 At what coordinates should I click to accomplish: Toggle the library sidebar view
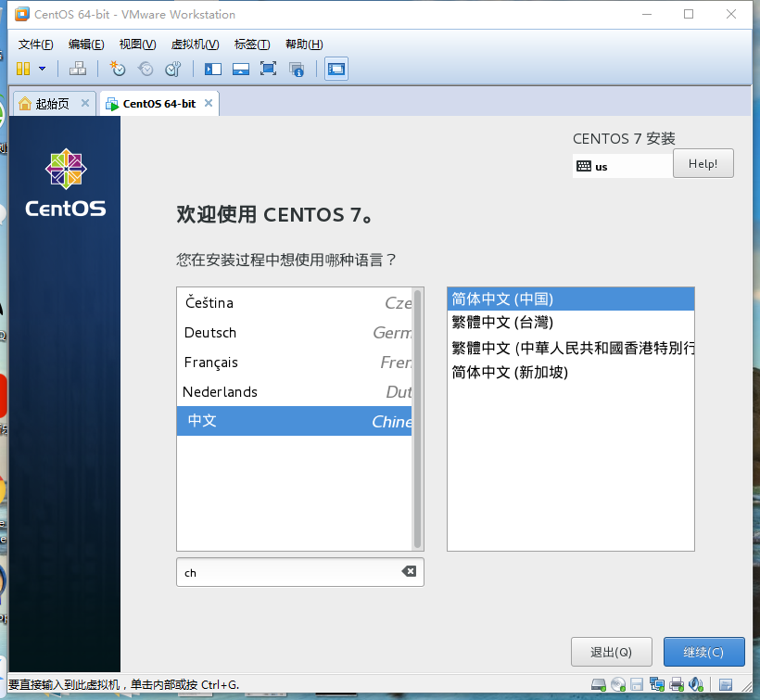tap(213, 69)
